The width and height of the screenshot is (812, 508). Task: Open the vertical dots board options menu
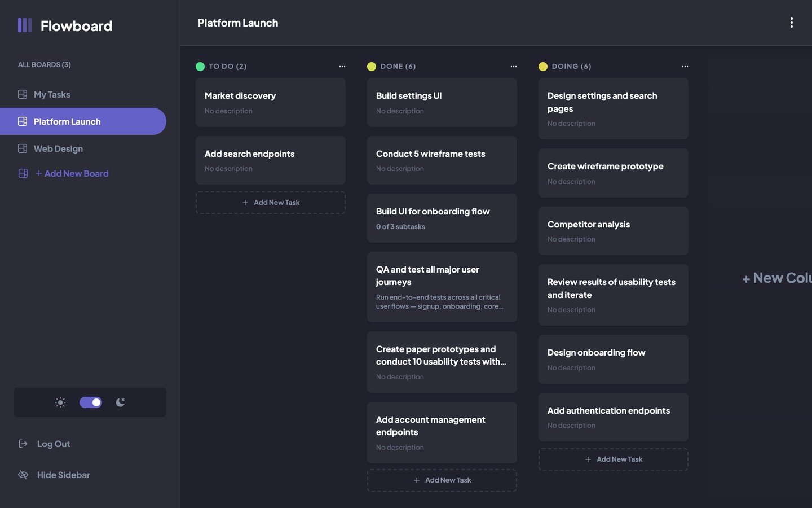792,23
